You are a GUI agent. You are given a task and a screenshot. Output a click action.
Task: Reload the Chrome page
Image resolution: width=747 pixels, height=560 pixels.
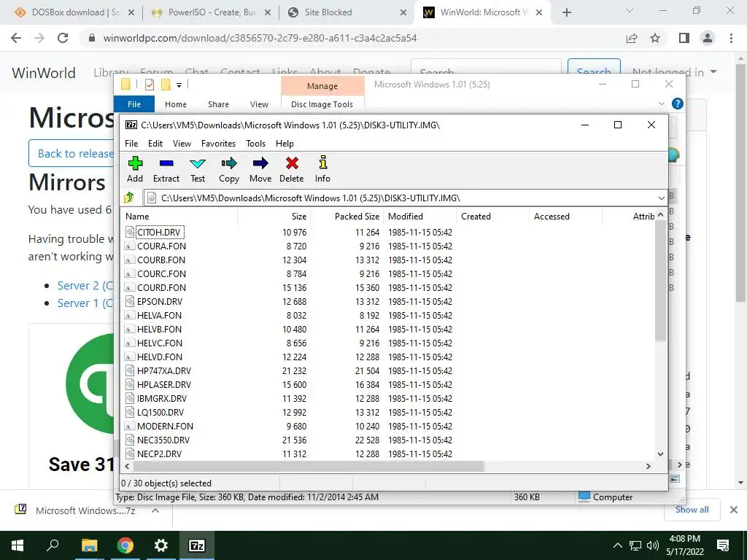pos(63,38)
